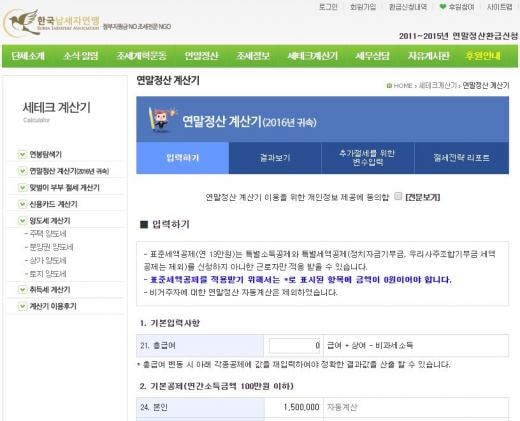Open the 후원안내 menu item
This screenshot has width=520, height=421.
click(483, 56)
